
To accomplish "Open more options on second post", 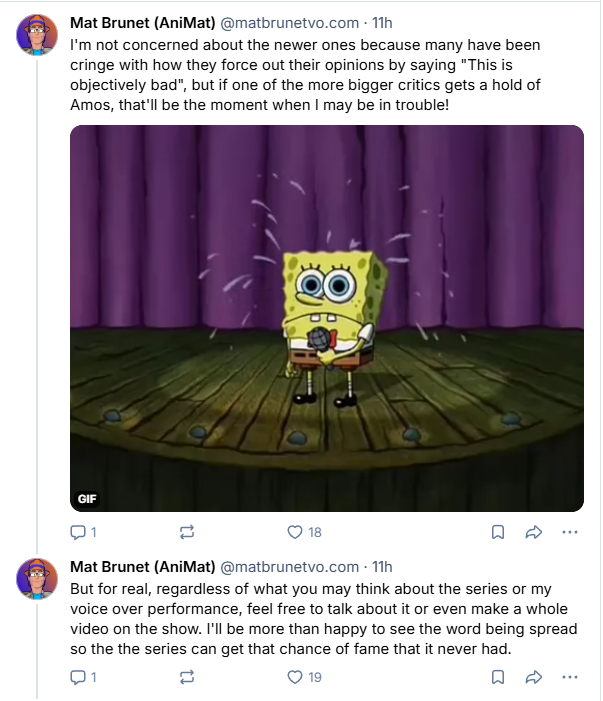I will (x=569, y=677).
